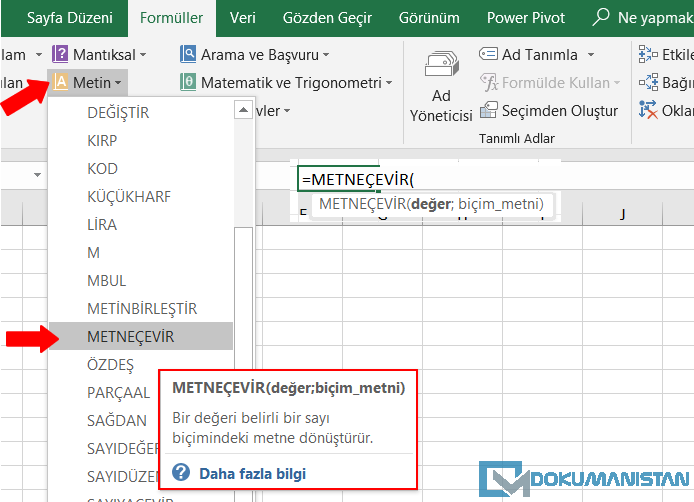Click the trace precedents Etkile icon
This screenshot has height=502, width=694.
coord(648,54)
